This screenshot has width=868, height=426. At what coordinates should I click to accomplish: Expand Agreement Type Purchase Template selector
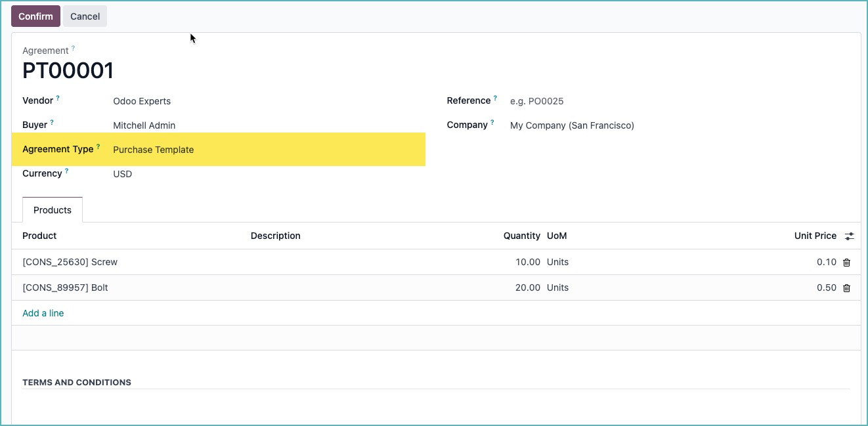tap(263, 150)
